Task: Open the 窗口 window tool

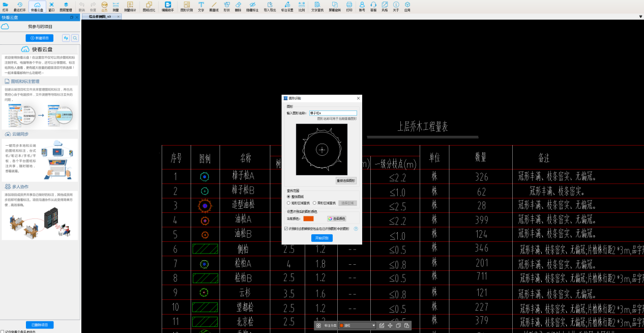Action: pos(51,6)
